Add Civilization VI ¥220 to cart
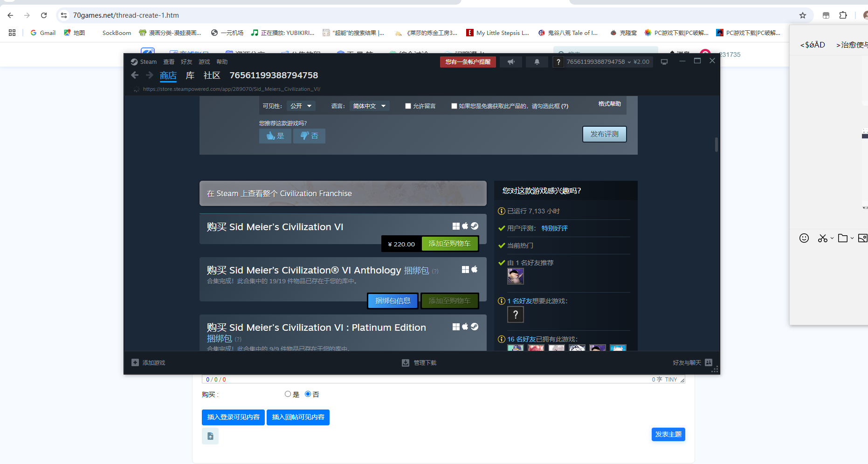The height and width of the screenshot is (464, 868). pos(449,244)
